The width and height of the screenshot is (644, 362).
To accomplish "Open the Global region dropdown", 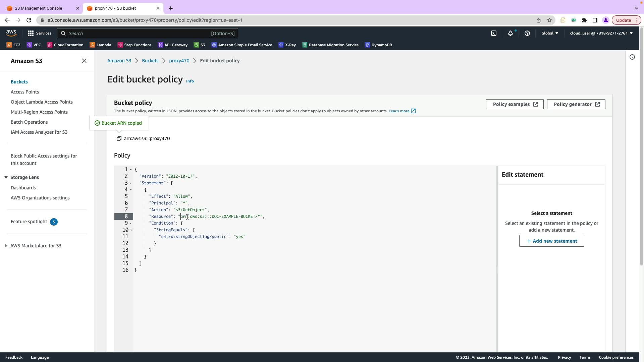I will click(549, 33).
